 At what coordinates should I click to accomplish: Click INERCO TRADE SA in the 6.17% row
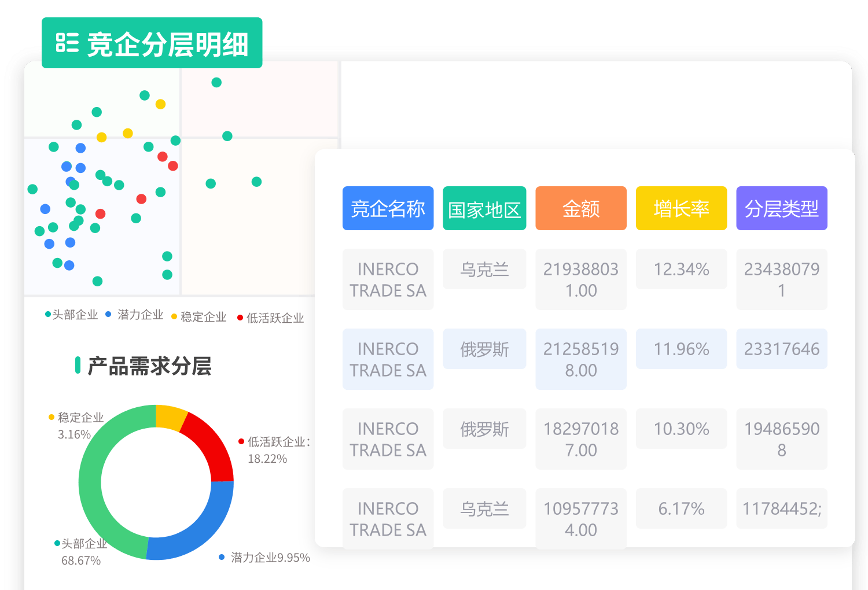[x=388, y=519]
